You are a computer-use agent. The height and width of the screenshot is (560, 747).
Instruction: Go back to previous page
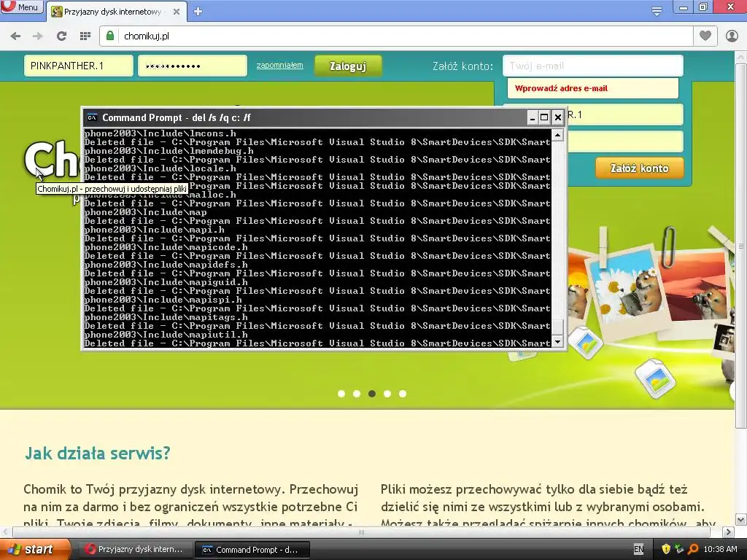(15, 36)
